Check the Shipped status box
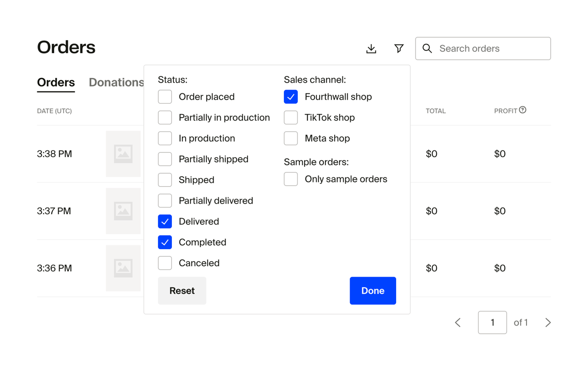 tap(165, 180)
